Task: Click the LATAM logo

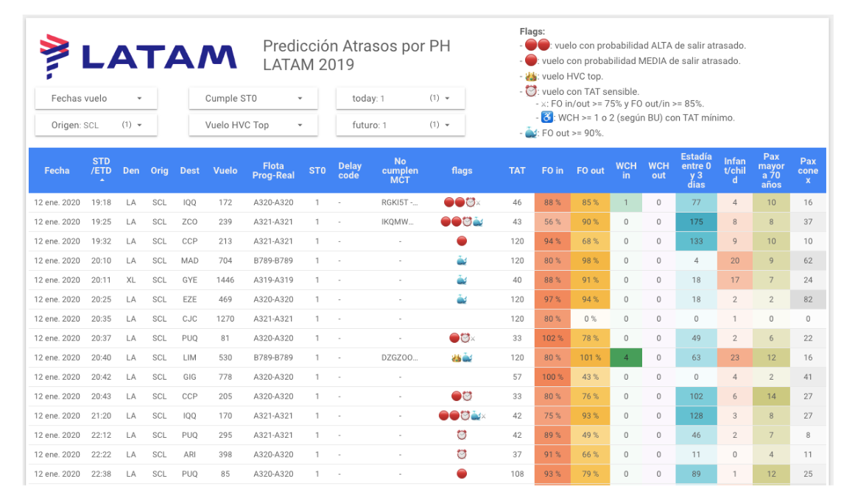Action: pos(138,57)
